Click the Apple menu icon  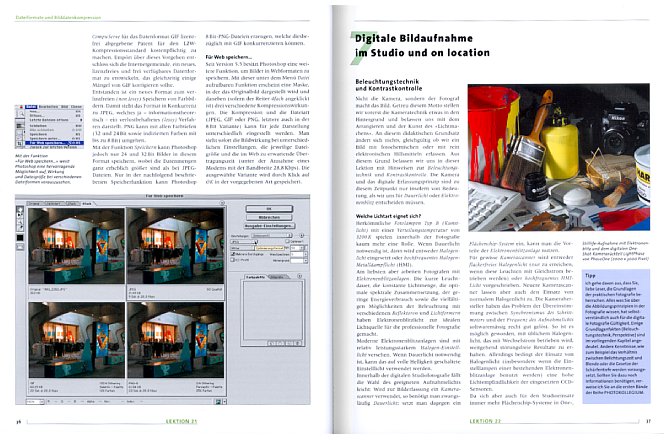[x=21, y=107]
